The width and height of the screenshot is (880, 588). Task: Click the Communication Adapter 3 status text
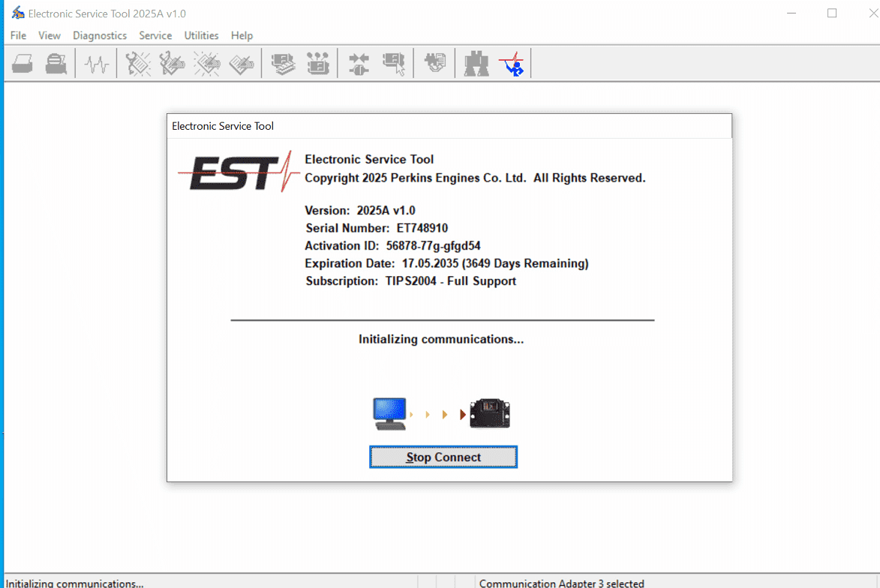(x=561, y=583)
